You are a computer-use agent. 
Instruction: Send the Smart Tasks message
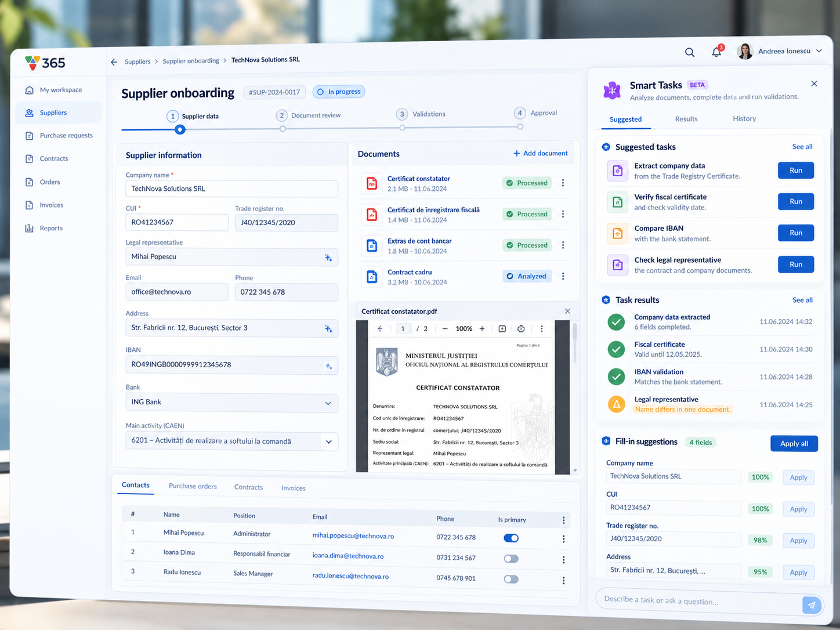(x=812, y=606)
